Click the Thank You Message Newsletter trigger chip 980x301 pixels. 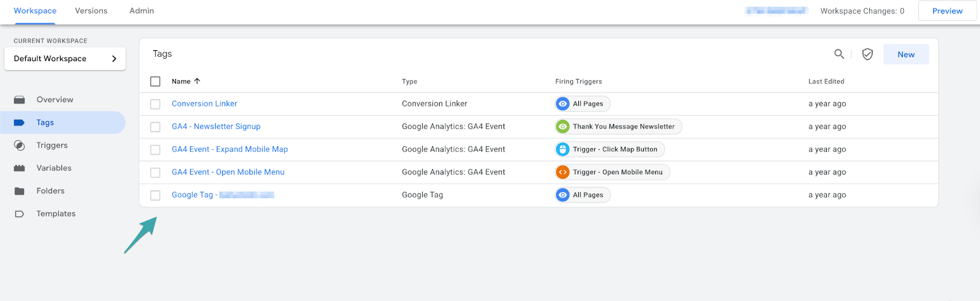coord(619,127)
